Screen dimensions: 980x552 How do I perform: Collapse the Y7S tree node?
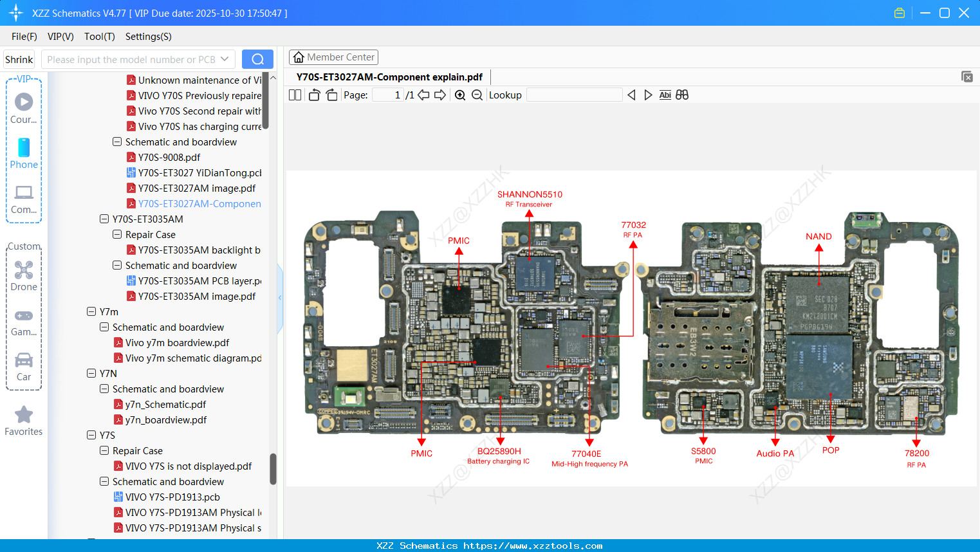click(91, 435)
